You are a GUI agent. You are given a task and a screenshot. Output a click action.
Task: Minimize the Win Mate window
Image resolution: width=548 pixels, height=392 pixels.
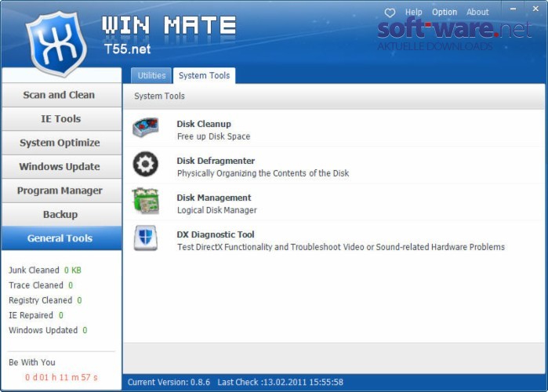513,9
